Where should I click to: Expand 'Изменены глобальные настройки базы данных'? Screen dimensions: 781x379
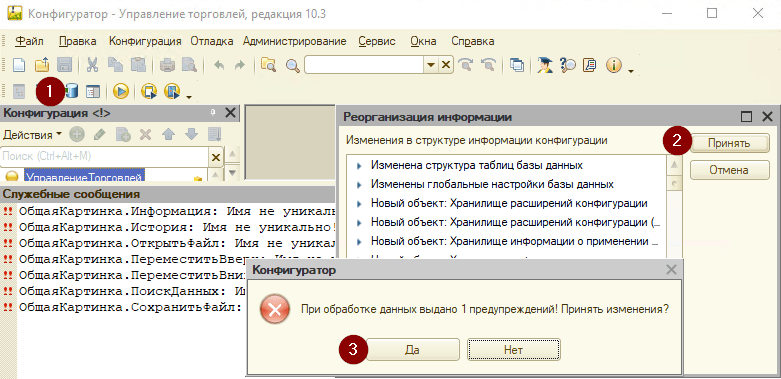(x=359, y=185)
